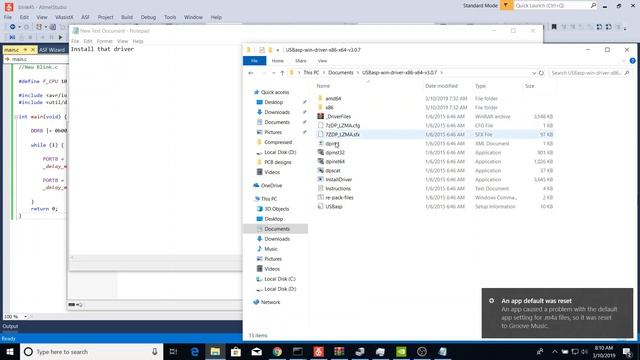Open Atmel Studio Debug menu

click(x=148, y=17)
